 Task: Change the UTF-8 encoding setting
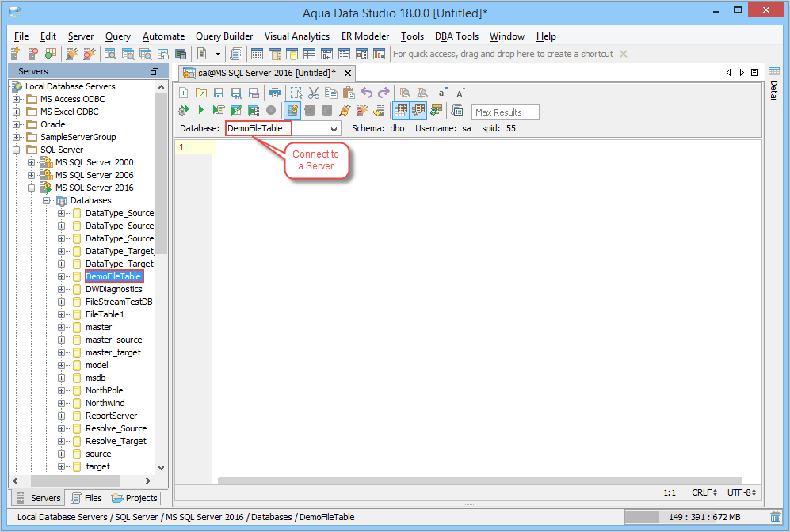(742, 492)
